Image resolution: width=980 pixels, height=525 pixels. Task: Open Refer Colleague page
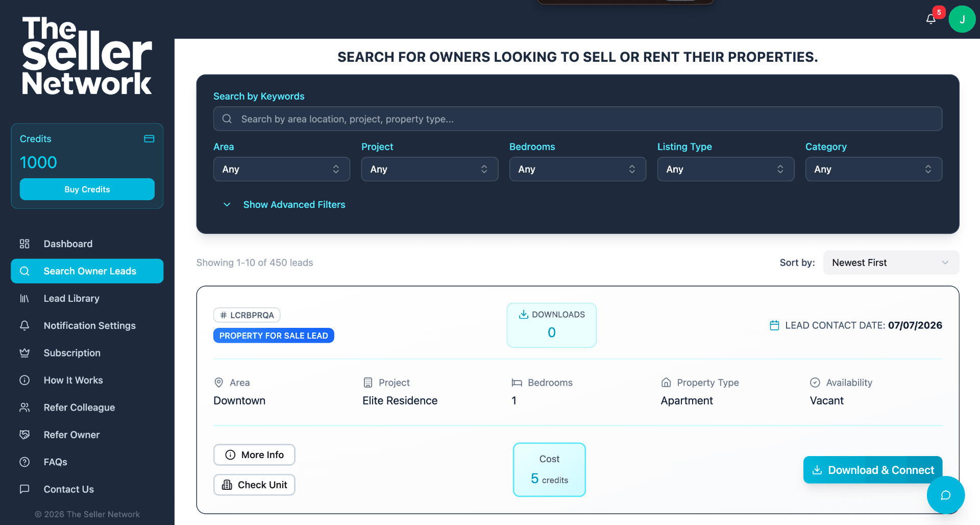87,408
